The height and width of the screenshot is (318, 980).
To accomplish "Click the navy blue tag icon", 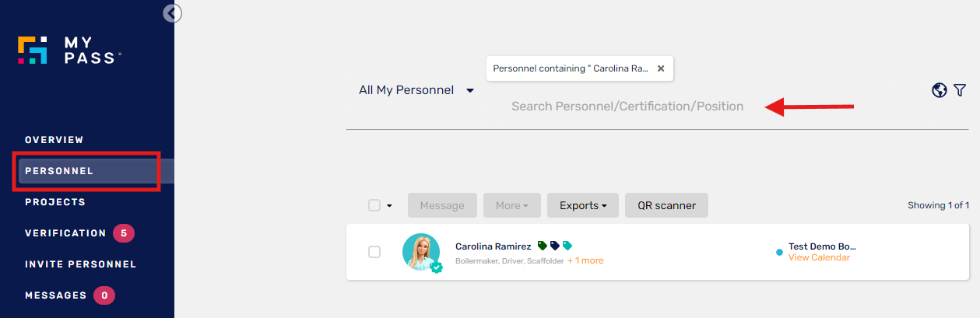I will tap(555, 246).
